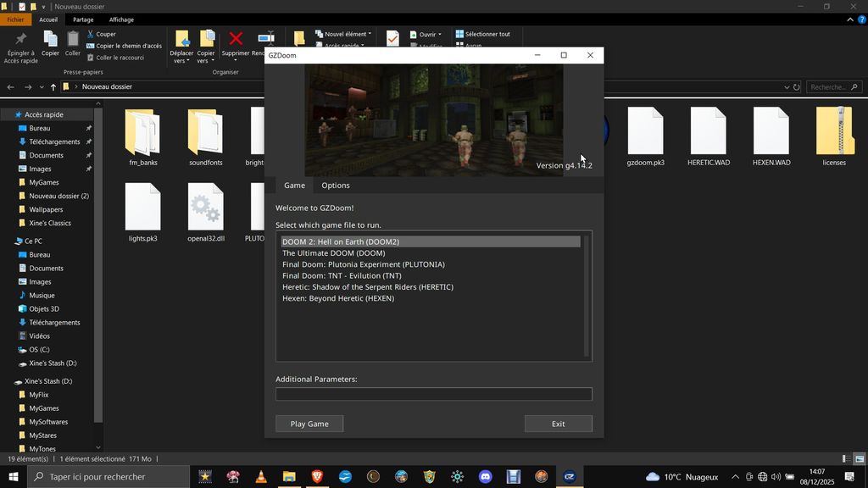Screen dimensions: 868x488
Task: Switch Explorer to large icons view
Action: (860, 458)
